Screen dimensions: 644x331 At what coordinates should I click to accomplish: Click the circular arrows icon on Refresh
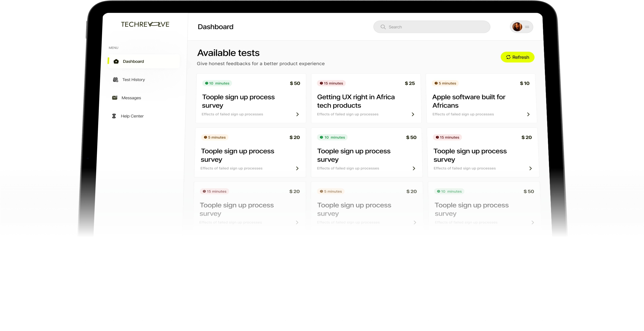click(x=508, y=57)
